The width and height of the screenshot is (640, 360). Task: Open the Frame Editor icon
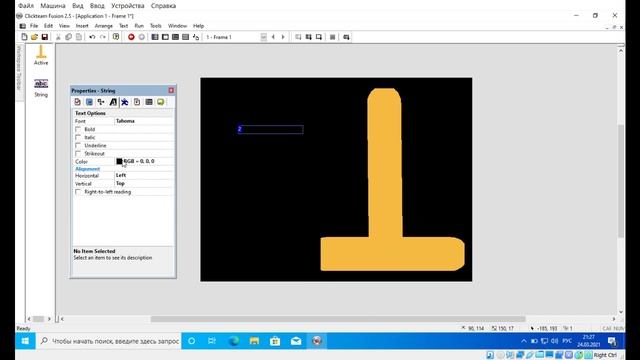[x=165, y=37]
